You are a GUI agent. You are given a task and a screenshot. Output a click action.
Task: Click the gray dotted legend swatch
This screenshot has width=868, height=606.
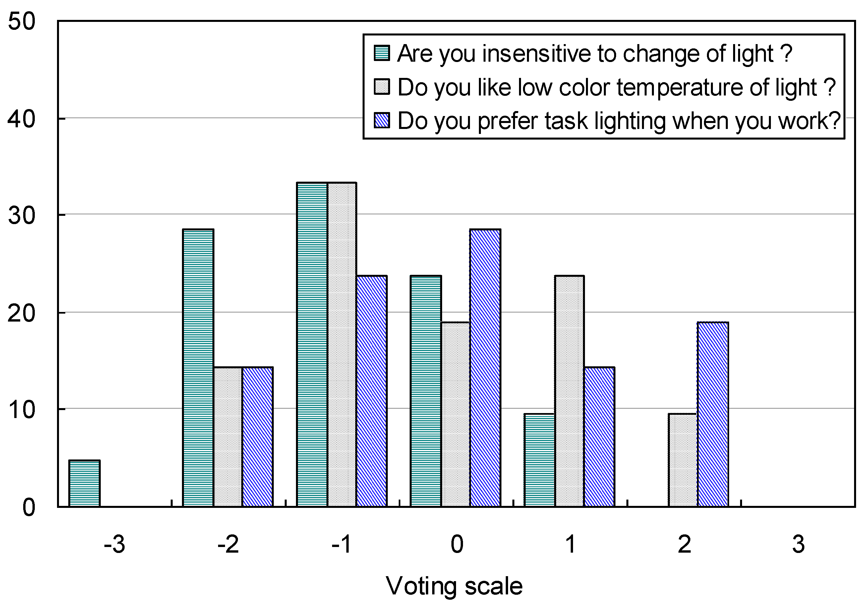point(382,87)
